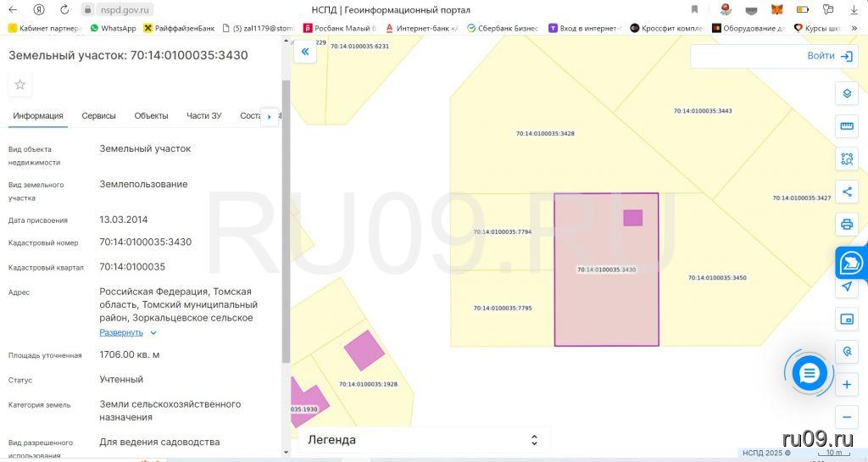Toggle favorite star for this land plot
Image resolution: width=868 pixels, height=462 pixels.
click(20, 85)
